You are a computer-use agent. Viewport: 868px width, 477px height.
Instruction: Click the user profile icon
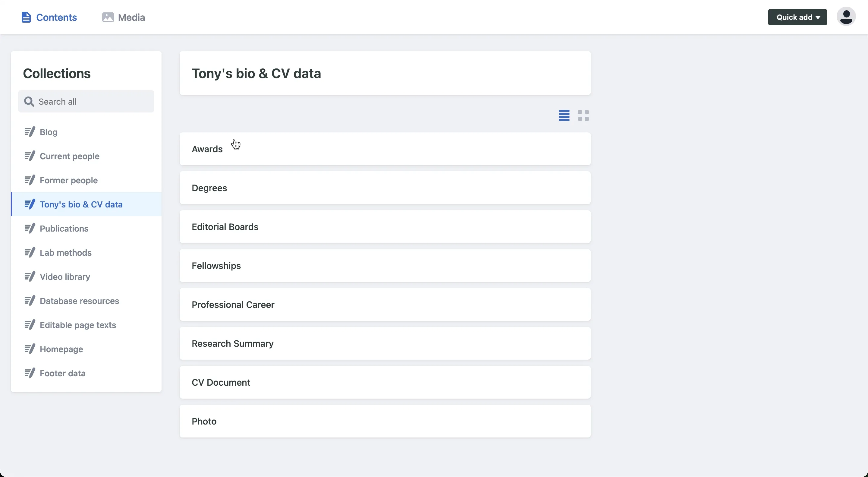[846, 17]
